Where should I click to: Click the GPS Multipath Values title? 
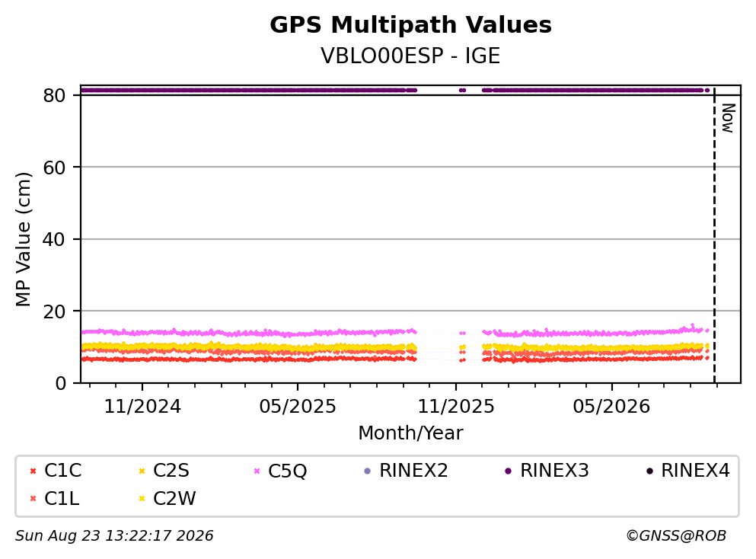pyautogui.click(x=410, y=25)
